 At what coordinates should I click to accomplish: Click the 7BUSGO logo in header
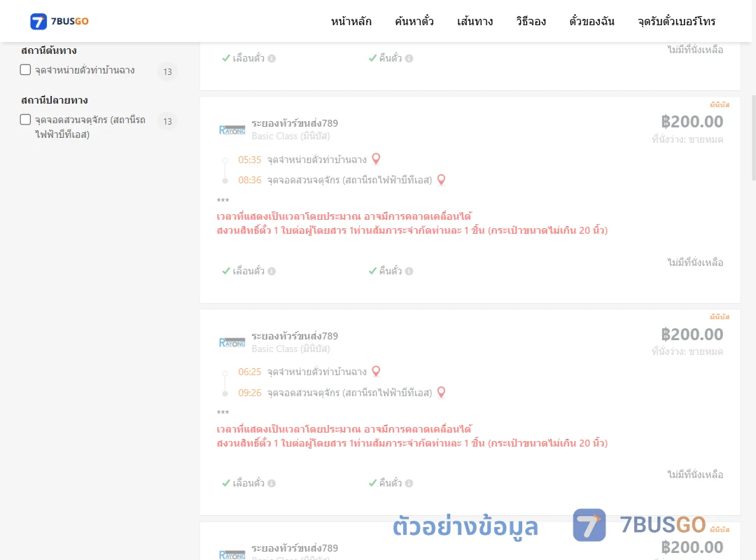tap(59, 21)
